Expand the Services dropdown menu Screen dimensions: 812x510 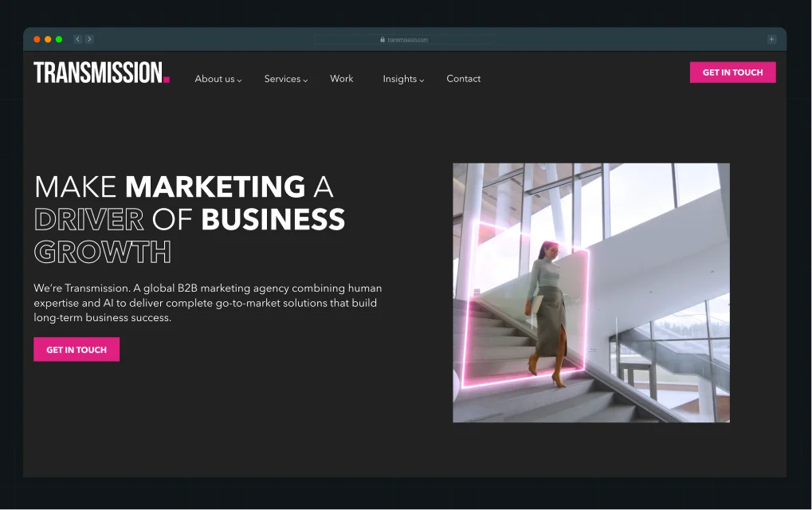coord(286,79)
